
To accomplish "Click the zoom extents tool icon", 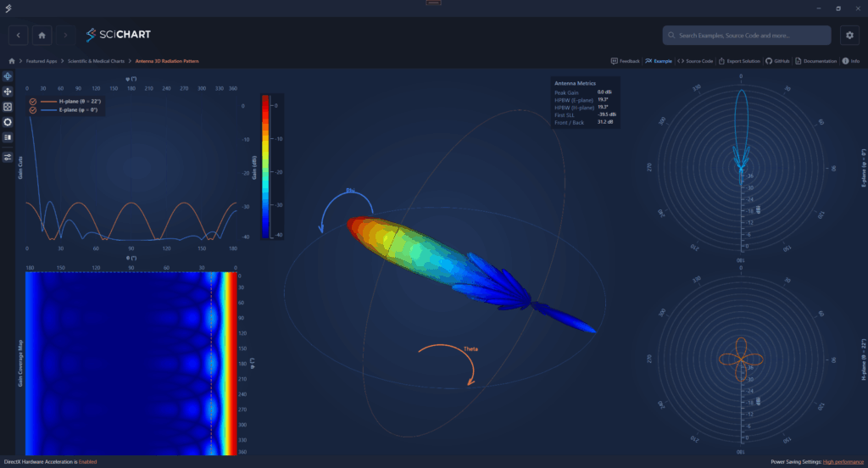I will click(x=8, y=107).
